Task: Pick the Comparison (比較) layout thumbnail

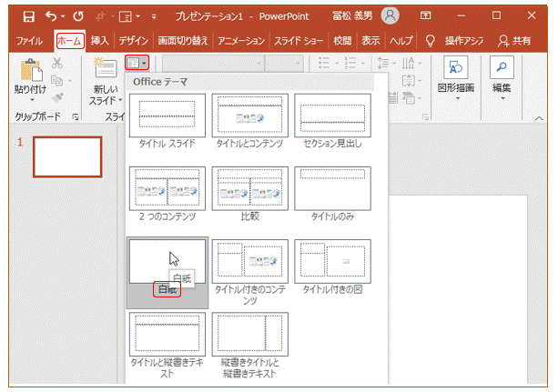Action: click(249, 187)
